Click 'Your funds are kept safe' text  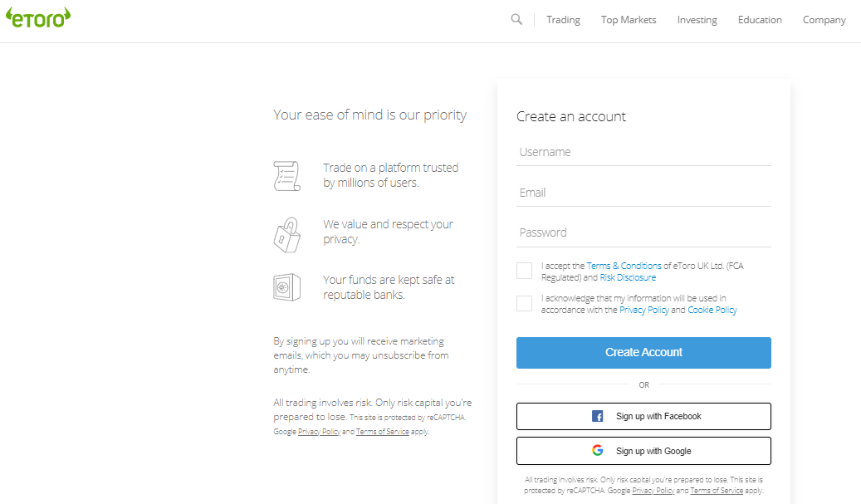[x=389, y=287]
